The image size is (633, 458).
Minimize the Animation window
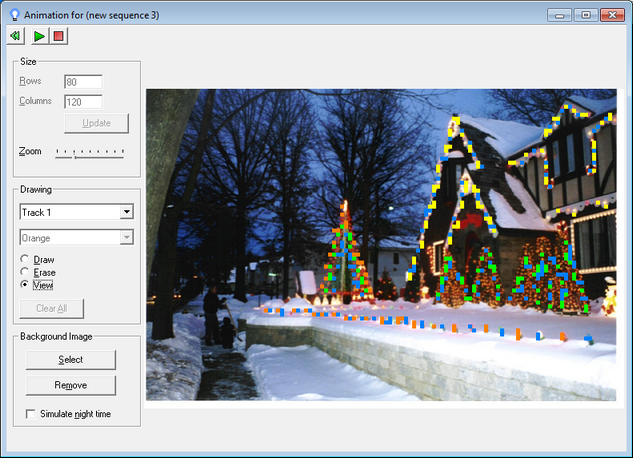click(x=561, y=15)
